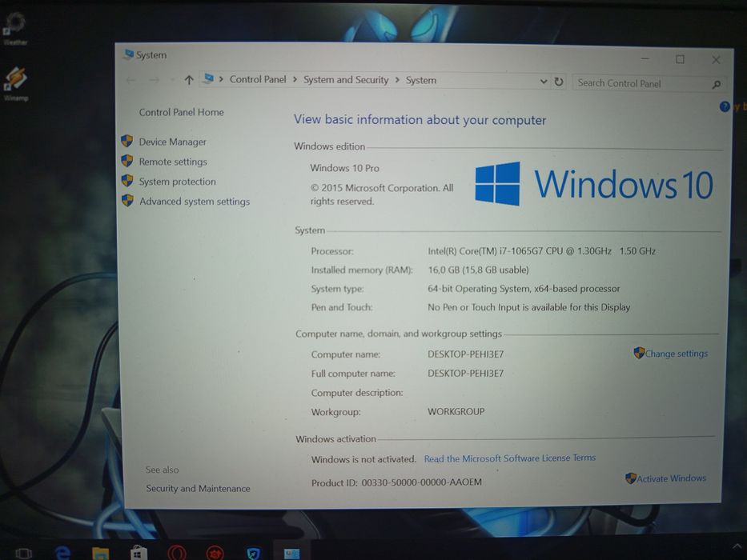Select the processor value i7-1065G7 text
747x560 pixels.
pyautogui.click(x=542, y=251)
